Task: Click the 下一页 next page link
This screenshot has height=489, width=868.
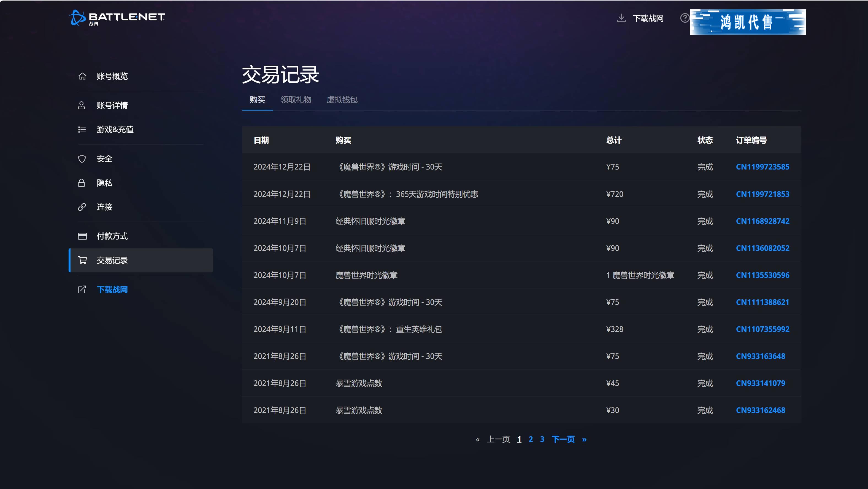Action: click(x=563, y=439)
